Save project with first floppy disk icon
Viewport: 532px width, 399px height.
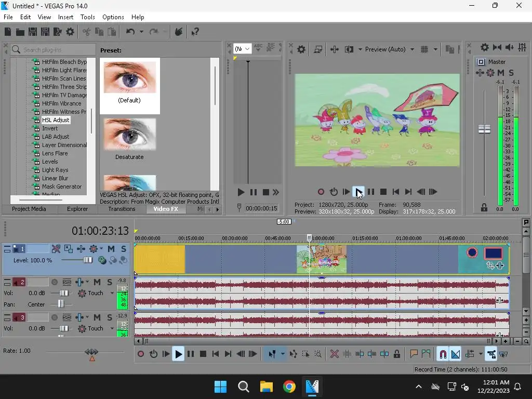tap(33, 32)
